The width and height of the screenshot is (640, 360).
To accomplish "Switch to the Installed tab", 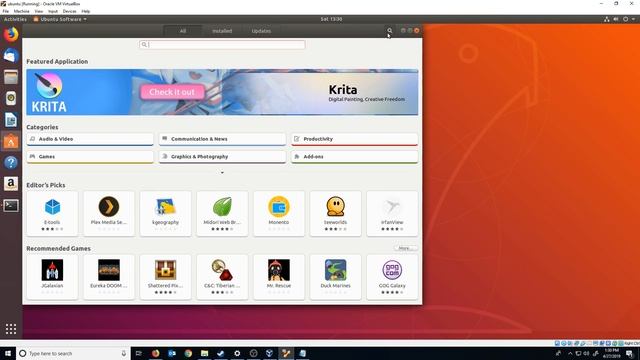I will point(222,31).
